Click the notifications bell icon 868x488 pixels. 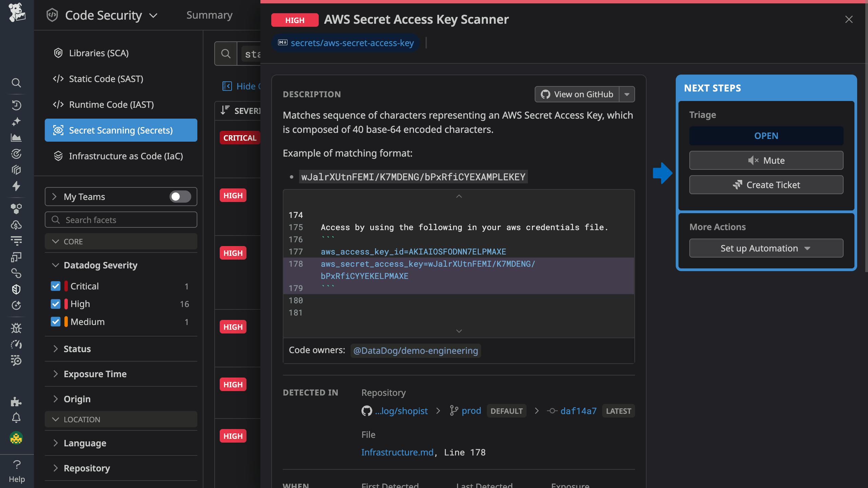click(17, 418)
